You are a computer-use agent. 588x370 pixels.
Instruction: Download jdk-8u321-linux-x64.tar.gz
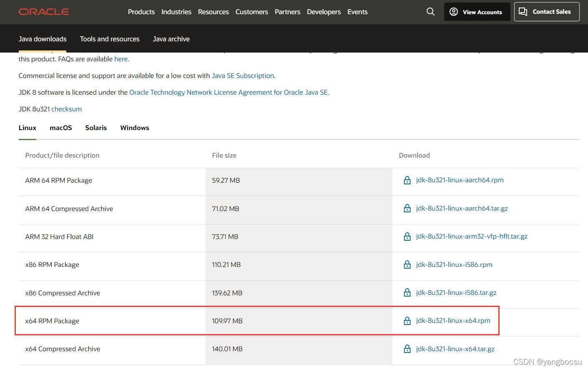pos(455,349)
